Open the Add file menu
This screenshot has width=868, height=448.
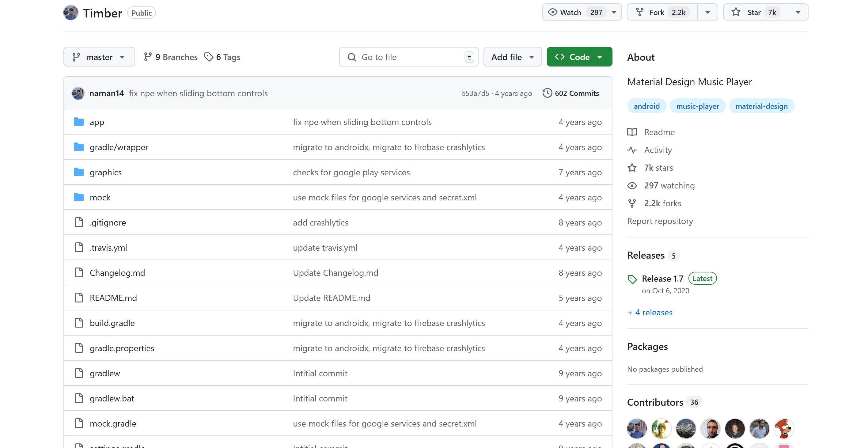point(512,57)
